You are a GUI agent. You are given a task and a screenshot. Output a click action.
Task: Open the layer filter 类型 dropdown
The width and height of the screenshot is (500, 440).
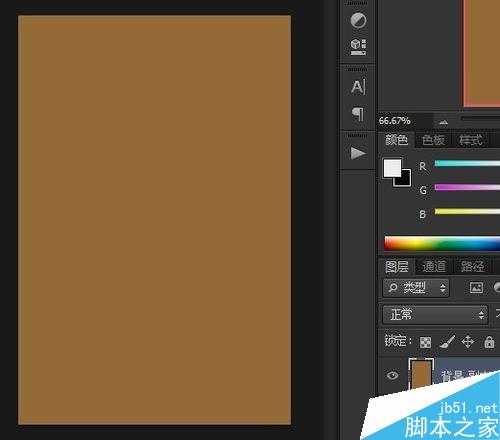pyautogui.click(x=416, y=288)
